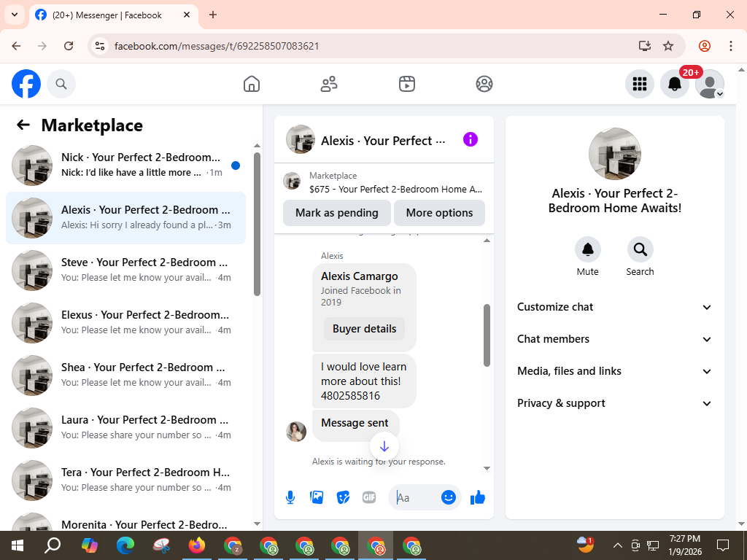Open the tab search dropdown in Chrome
The image size is (747, 560).
15,15
